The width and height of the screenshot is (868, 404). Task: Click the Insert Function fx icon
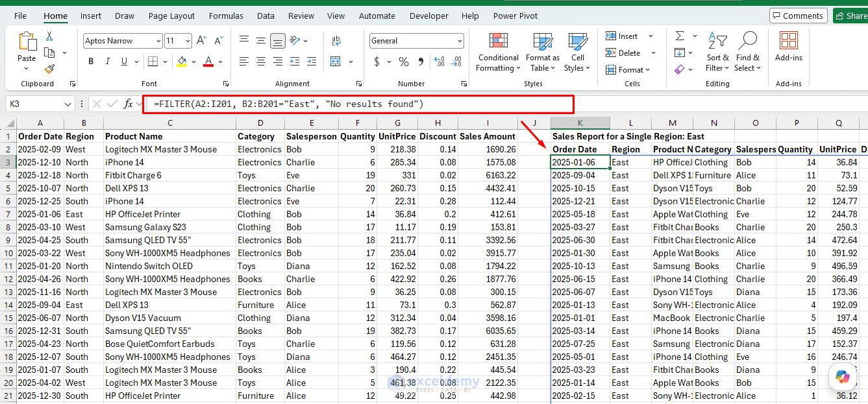(129, 104)
